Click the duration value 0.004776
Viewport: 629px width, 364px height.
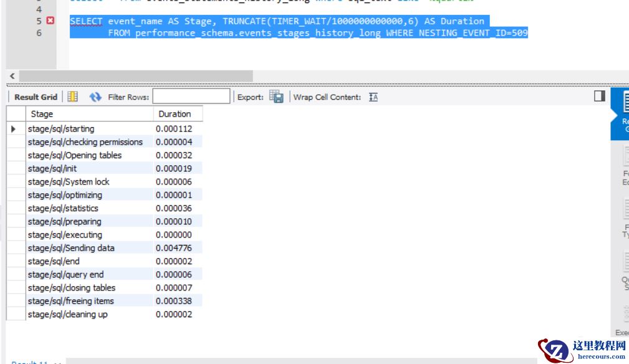tap(174, 247)
